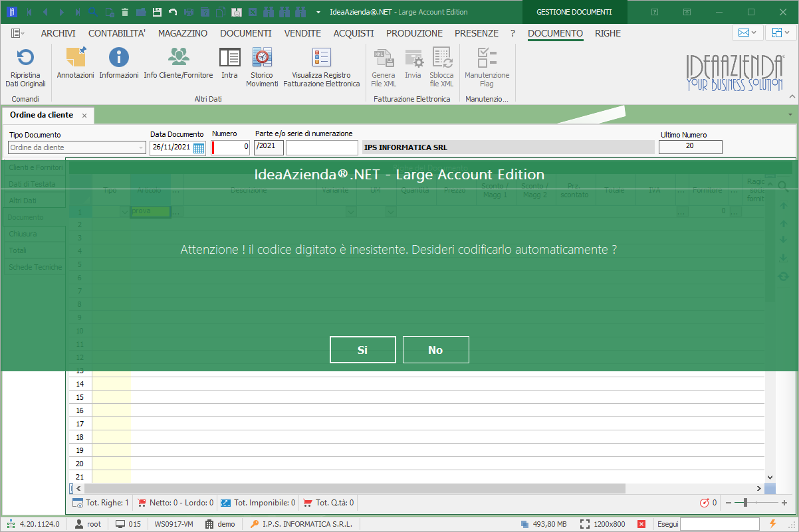
Task: Open the ACQUISTI menu
Action: (x=354, y=33)
